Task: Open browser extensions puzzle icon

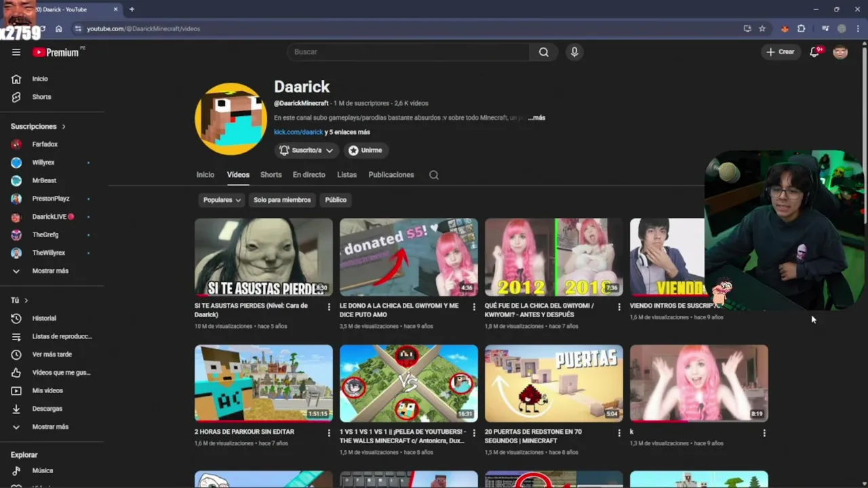Action: (x=802, y=28)
